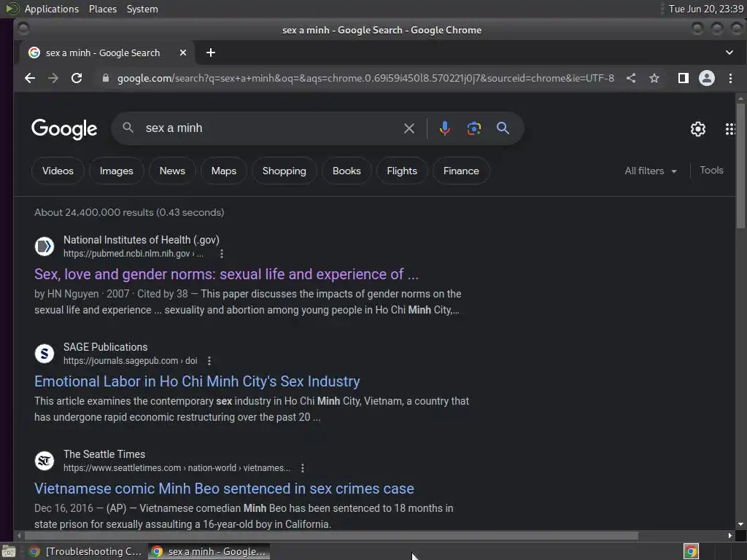The height and width of the screenshot is (560, 747).
Task: Click the horizontal scrollbar thumb
Action: (x=331, y=536)
